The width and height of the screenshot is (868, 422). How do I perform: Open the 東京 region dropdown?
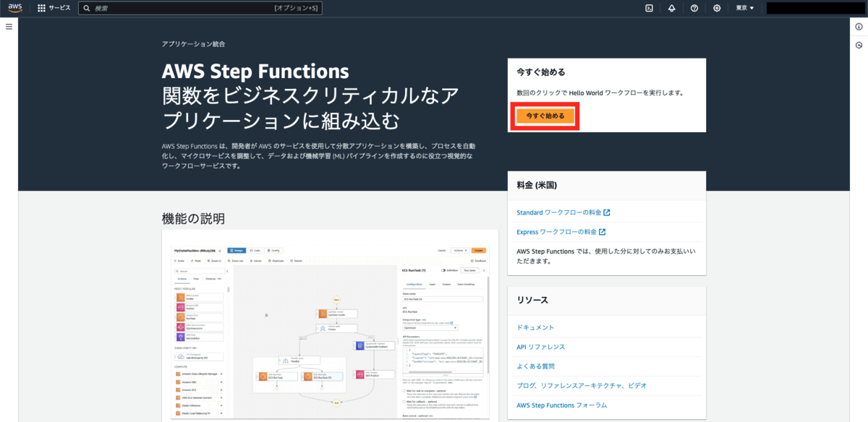pyautogui.click(x=744, y=8)
